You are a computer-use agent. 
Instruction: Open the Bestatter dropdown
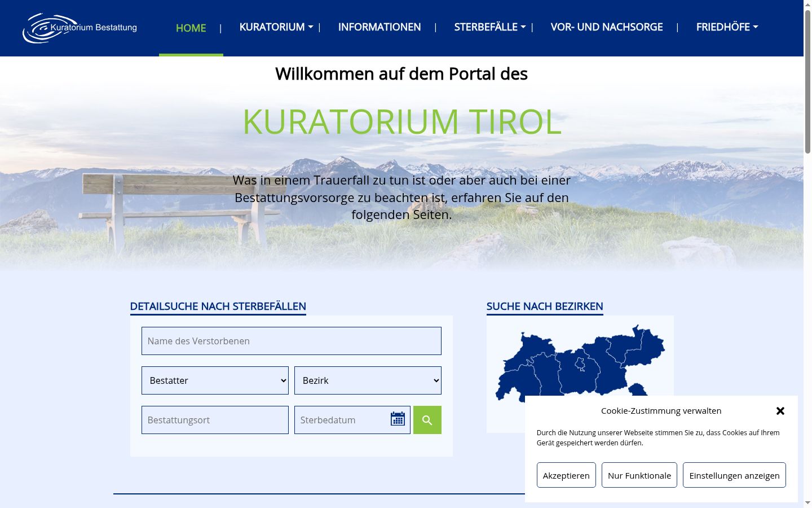click(x=215, y=380)
